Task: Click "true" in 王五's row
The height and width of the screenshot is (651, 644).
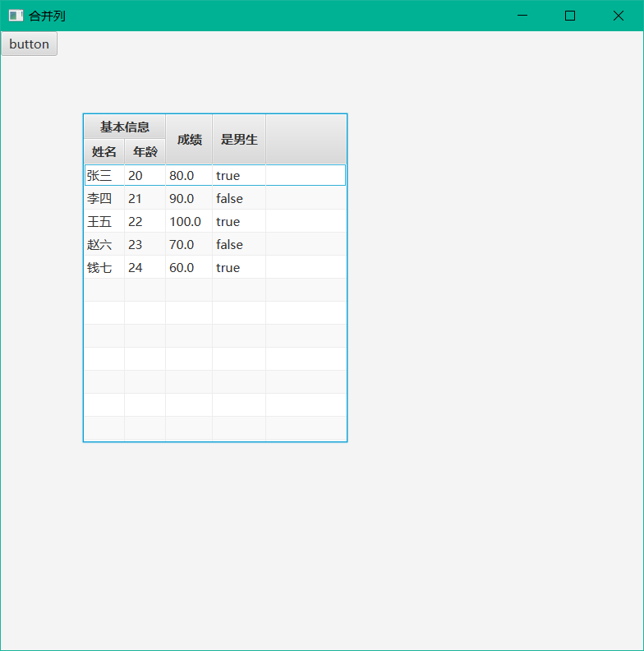Action: tap(239, 221)
